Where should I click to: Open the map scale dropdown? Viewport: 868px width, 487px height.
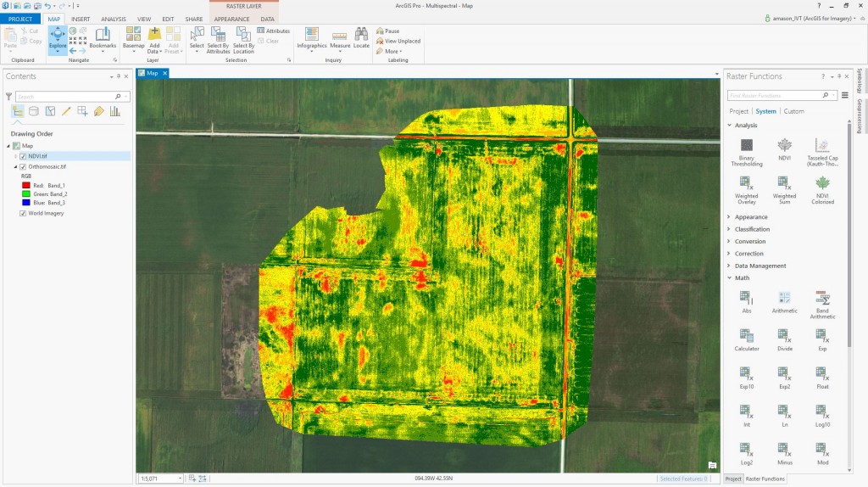tap(180, 479)
